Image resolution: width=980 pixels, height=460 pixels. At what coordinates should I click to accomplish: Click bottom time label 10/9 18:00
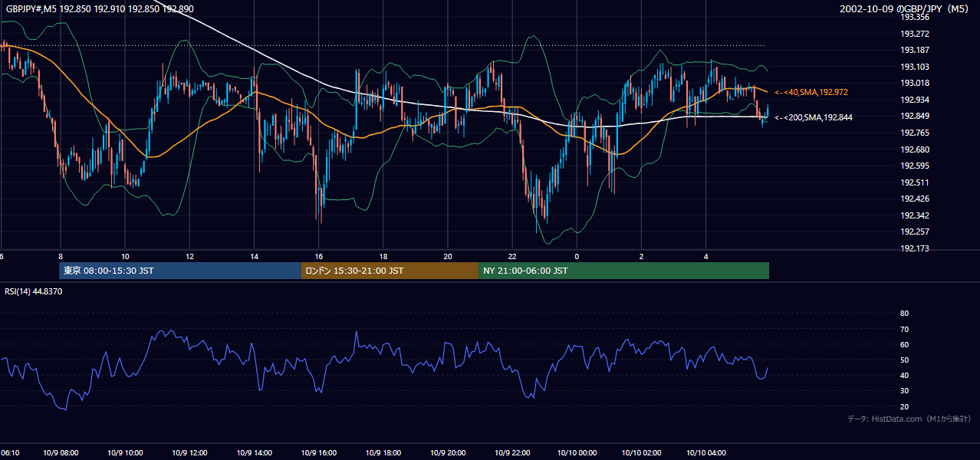pyautogui.click(x=384, y=453)
